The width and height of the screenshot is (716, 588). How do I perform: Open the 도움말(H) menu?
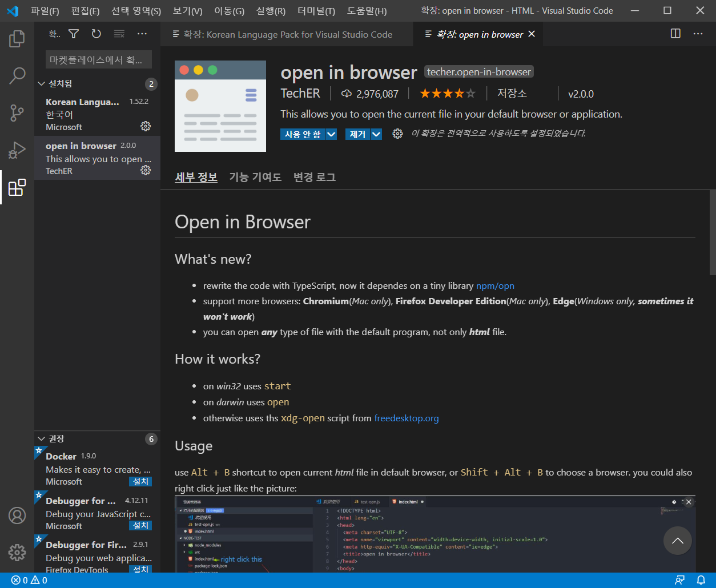(367, 11)
